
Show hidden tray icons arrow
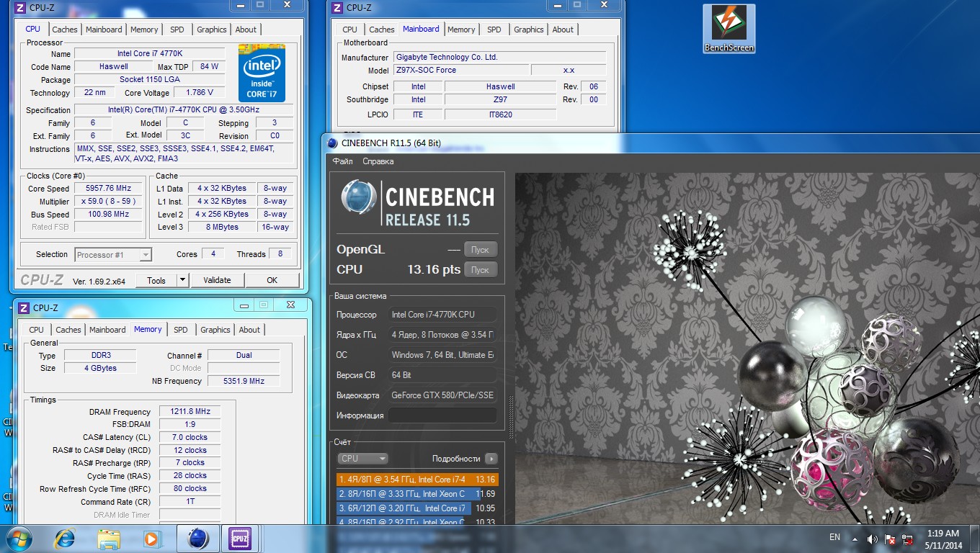pos(855,539)
